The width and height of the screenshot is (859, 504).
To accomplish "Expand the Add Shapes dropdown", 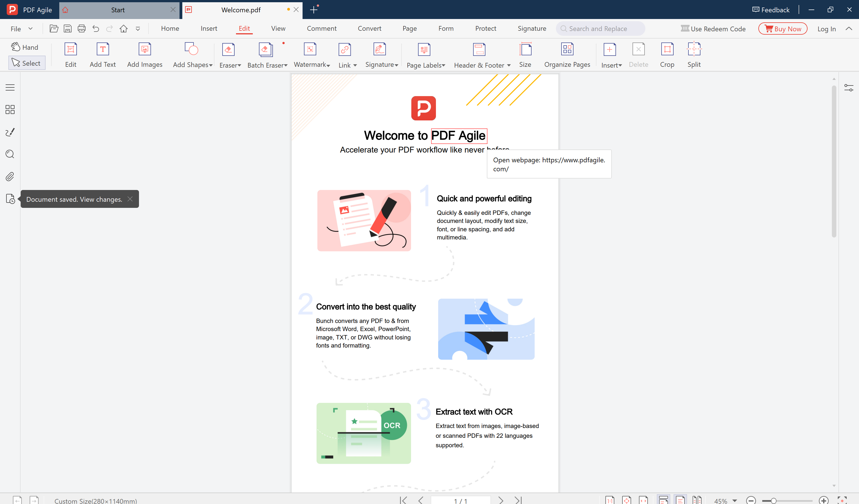I will click(x=211, y=65).
